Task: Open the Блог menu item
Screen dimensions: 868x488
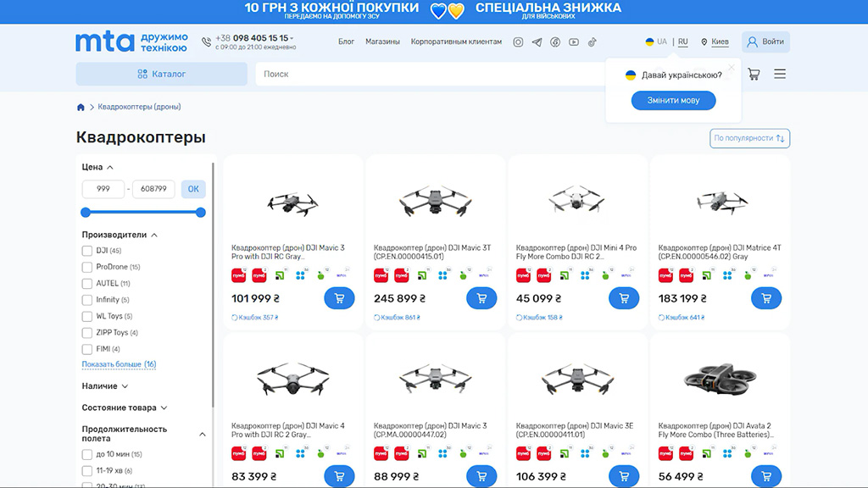Action: point(346,42)
